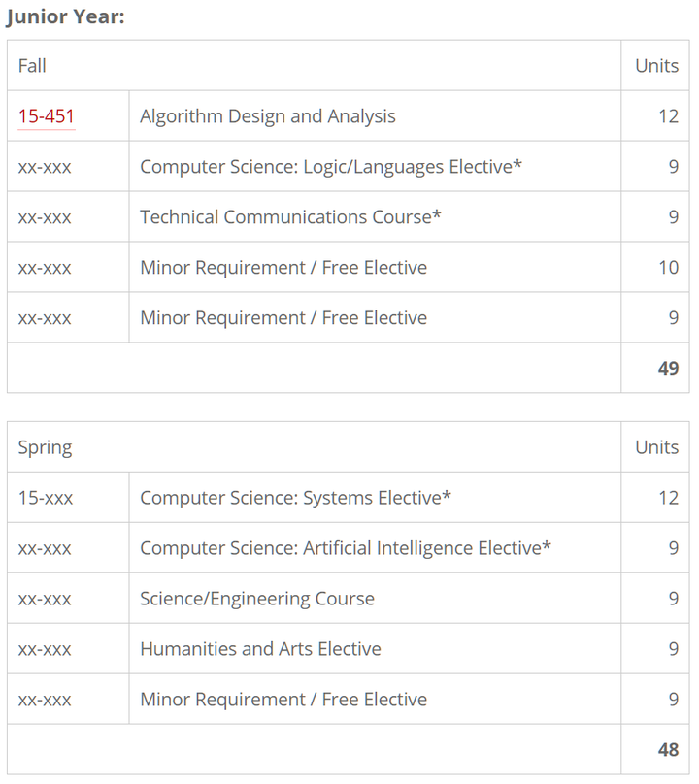Click the Systems Elective course text
The image size is (699, 784).
295,498
